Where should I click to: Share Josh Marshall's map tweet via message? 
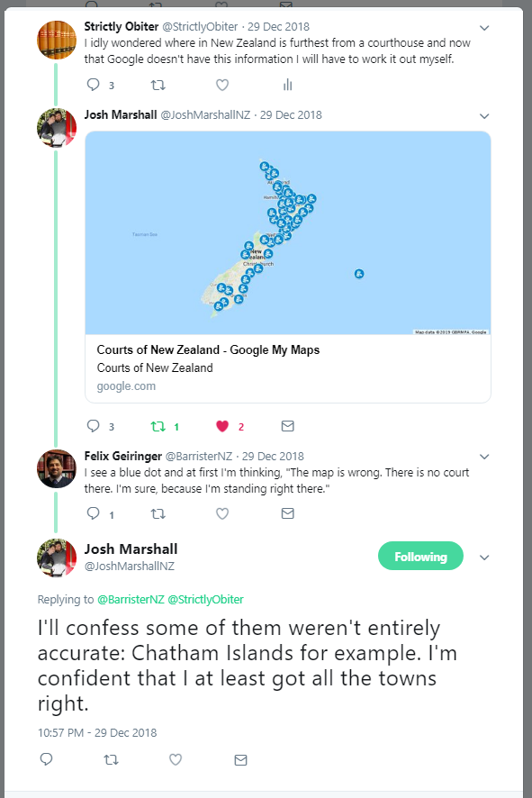287,426
